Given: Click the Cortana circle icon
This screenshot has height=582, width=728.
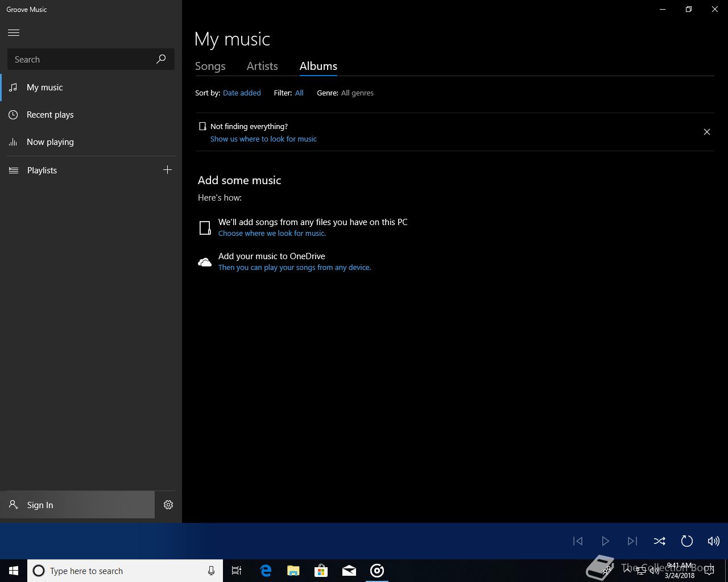Looking at the screenshot, I should click(39, 571).
